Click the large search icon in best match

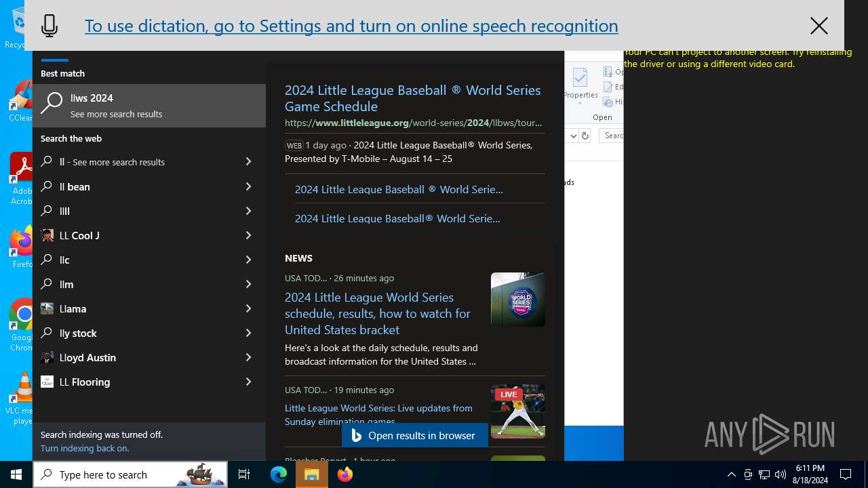coord(52,103)
